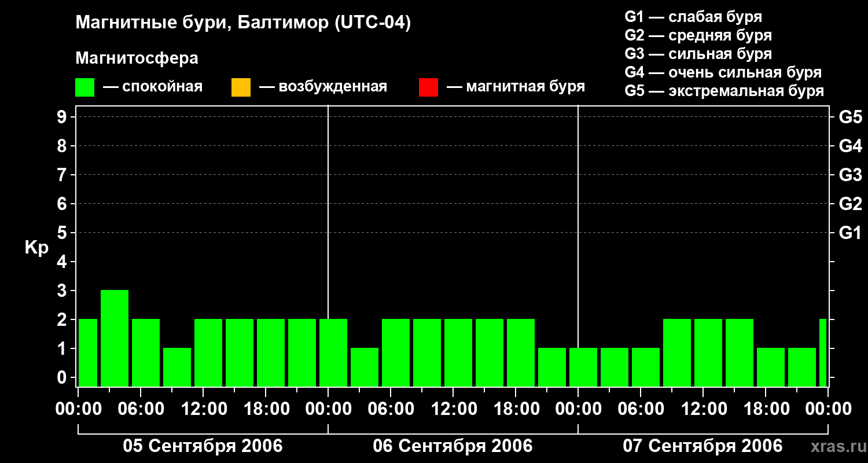
Task: Click the right-axis 'G1' label beside the chart
Action: 850,233
